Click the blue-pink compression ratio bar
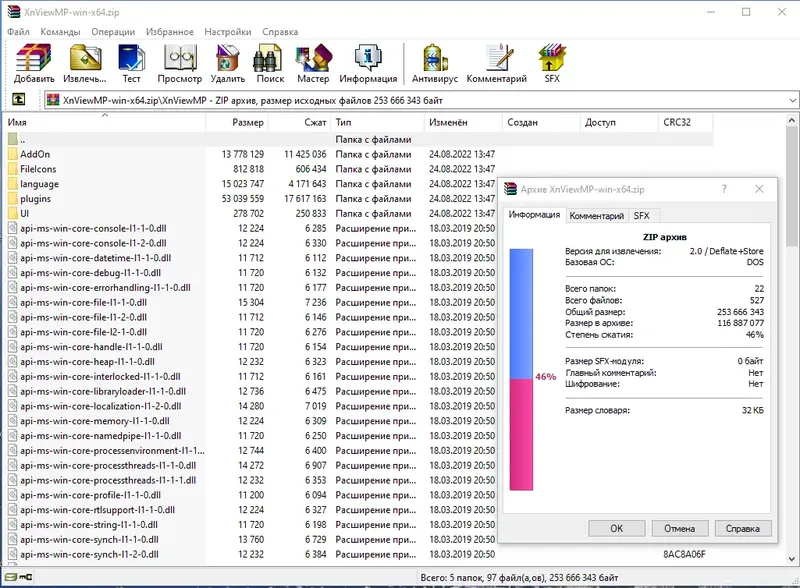This screenshot has height=588, width=800. tap(521, 370)
